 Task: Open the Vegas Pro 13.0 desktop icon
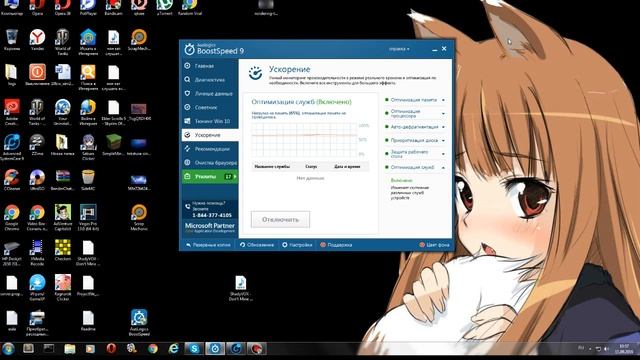(88, 218)
